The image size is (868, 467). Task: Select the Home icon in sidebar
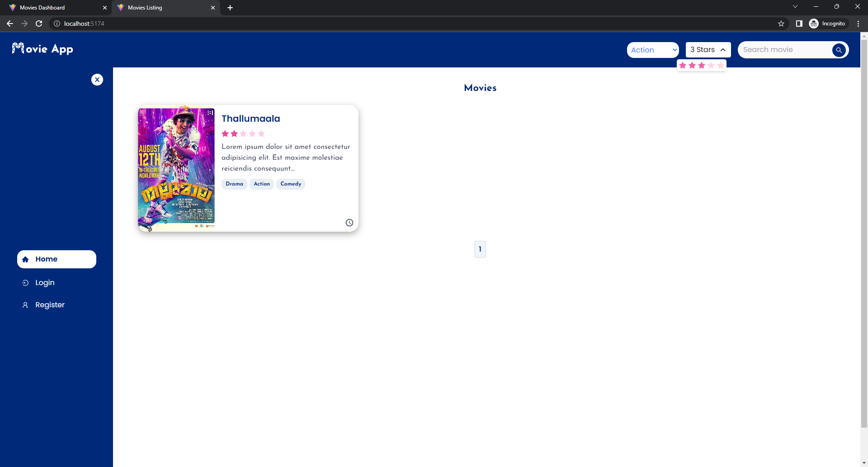[26, 259]
